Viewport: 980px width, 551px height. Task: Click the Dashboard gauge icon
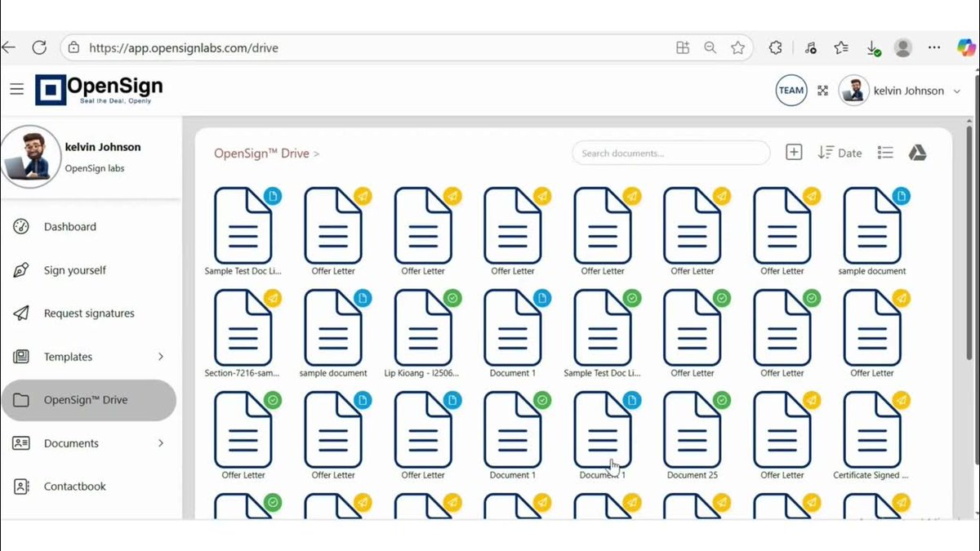coord(21,227)
